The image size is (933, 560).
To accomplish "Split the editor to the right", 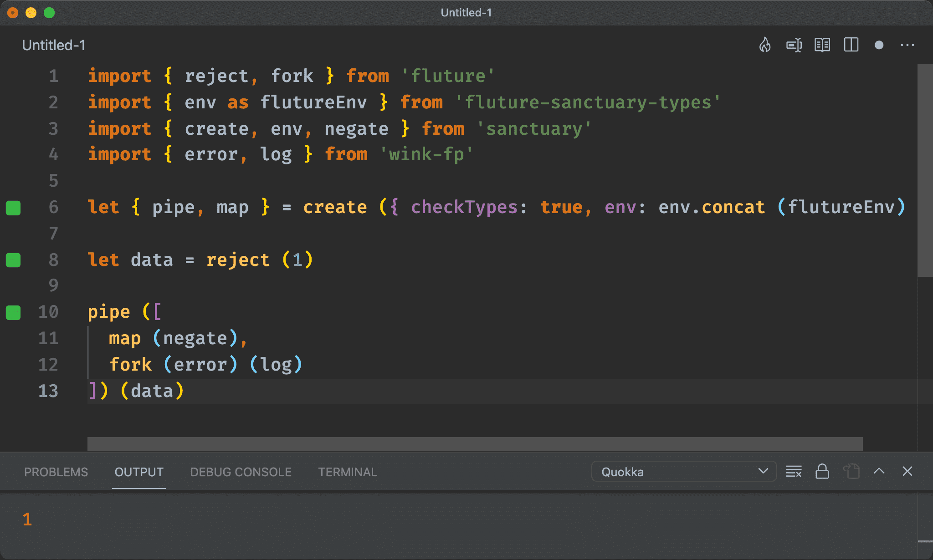I will coord(851,45).
